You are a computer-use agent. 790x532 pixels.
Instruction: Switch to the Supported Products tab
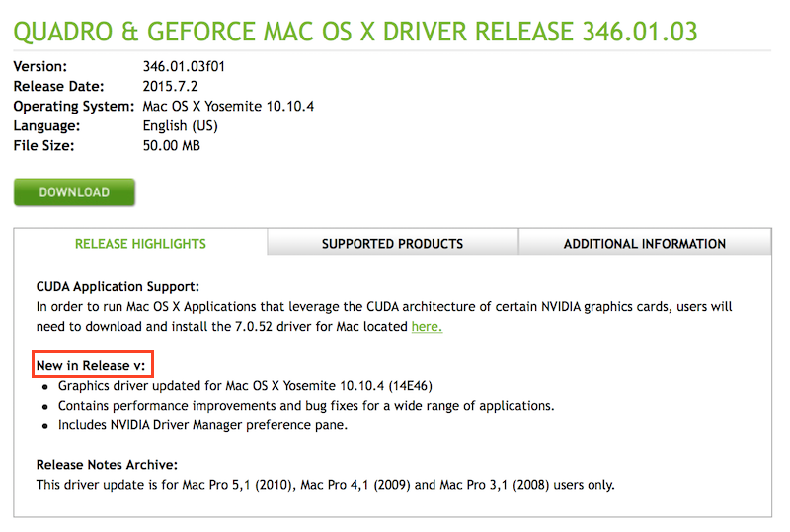click(392, 244)
